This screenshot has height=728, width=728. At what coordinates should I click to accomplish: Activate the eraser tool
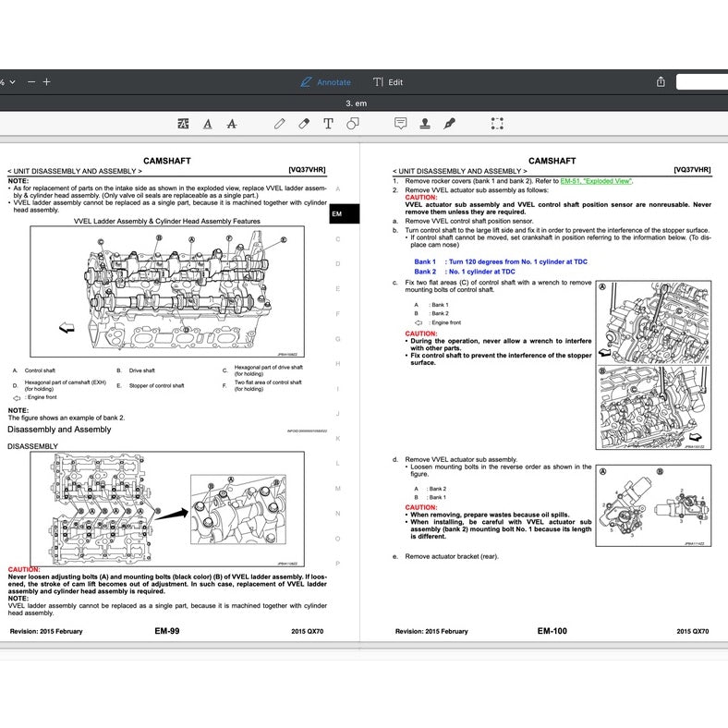click(304, 124)
